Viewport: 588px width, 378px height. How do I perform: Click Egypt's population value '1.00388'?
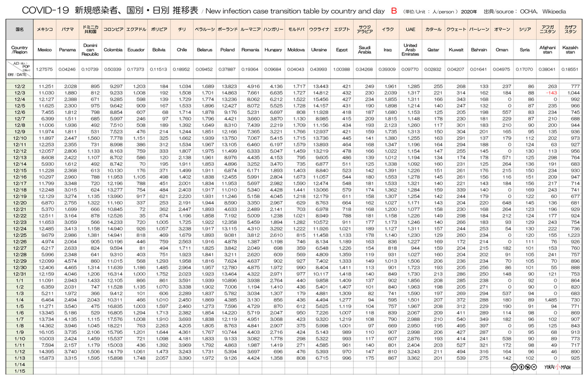pos(342,70)
